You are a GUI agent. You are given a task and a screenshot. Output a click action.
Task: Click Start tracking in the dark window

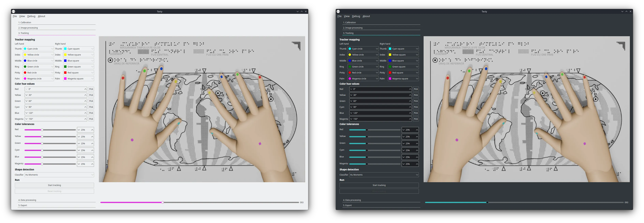point(379,185)
